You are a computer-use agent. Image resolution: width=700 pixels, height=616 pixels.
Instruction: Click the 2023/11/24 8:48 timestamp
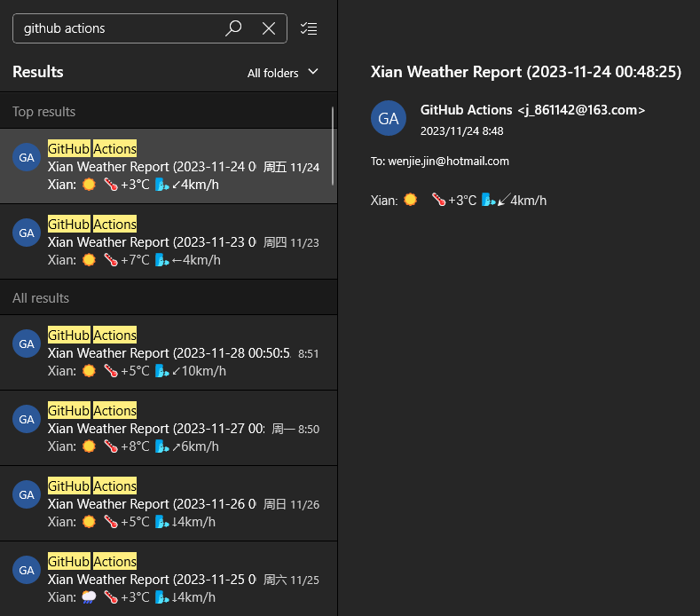461,131
